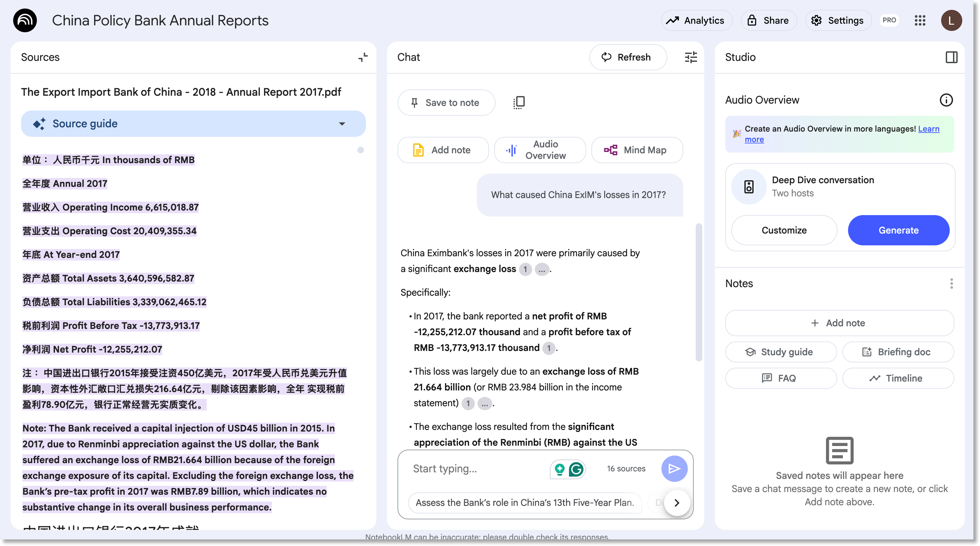
Task: Create a Mind Map
Action: tap(636, 150)
